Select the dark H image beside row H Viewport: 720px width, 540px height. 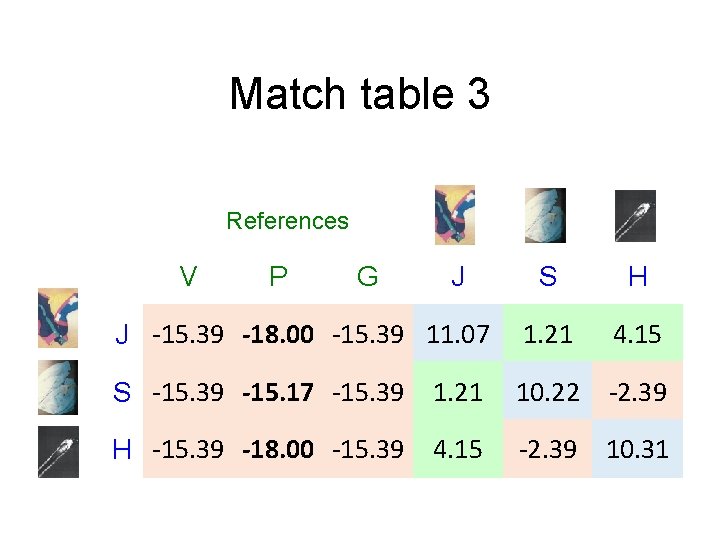point(58,452)
